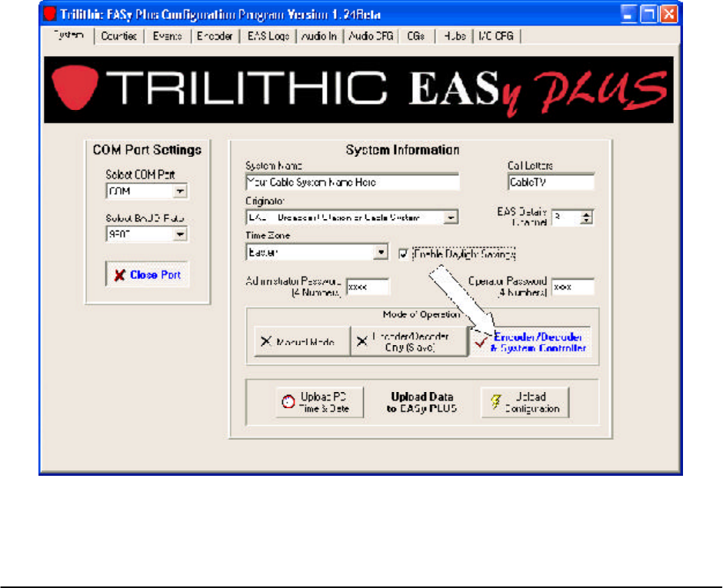
Task: Expand the Select COM Port dropdown
Action: pos(180,191)
